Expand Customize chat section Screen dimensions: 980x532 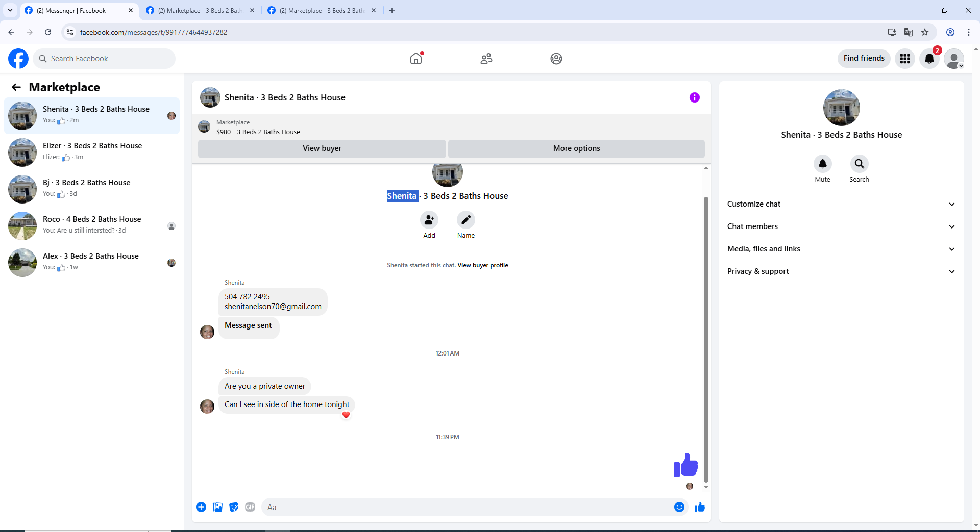click(841, 204)
